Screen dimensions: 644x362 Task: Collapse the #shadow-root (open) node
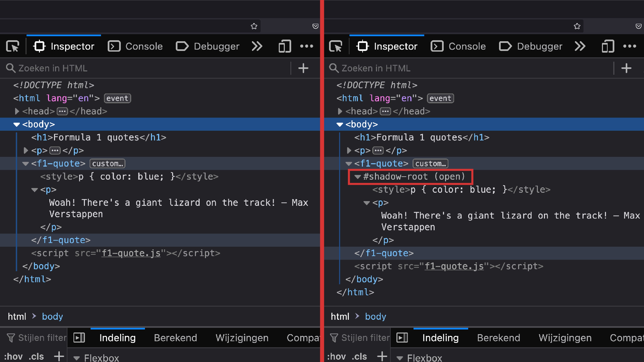358,177
